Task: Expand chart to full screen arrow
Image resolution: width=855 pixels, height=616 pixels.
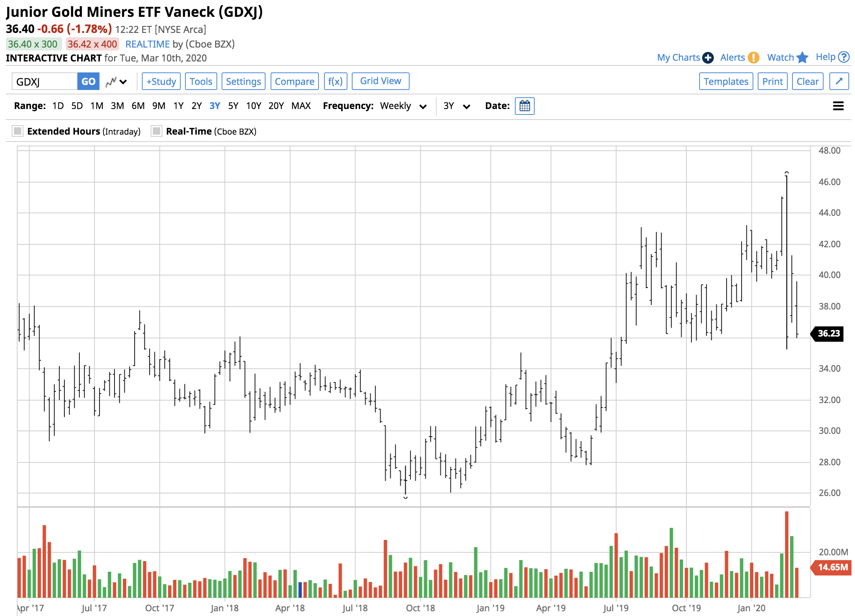Action: point(839,82)
